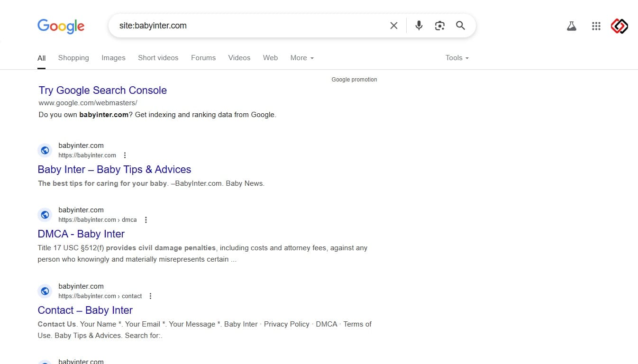Click the https://babyinter.com › dmca URL
638x364 pixels.
(98, 220)
